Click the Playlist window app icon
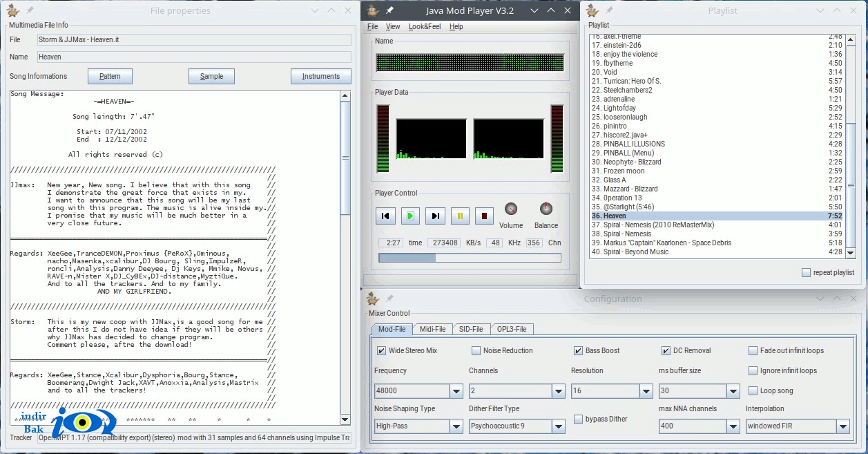Viewport: 868px width, 454px height. 592,10
